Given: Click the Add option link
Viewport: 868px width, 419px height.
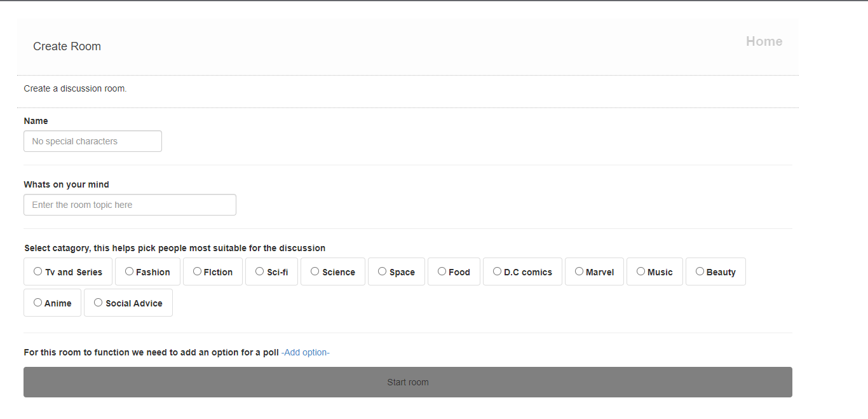Looking at the screenshot, I should tap(306, 352).
